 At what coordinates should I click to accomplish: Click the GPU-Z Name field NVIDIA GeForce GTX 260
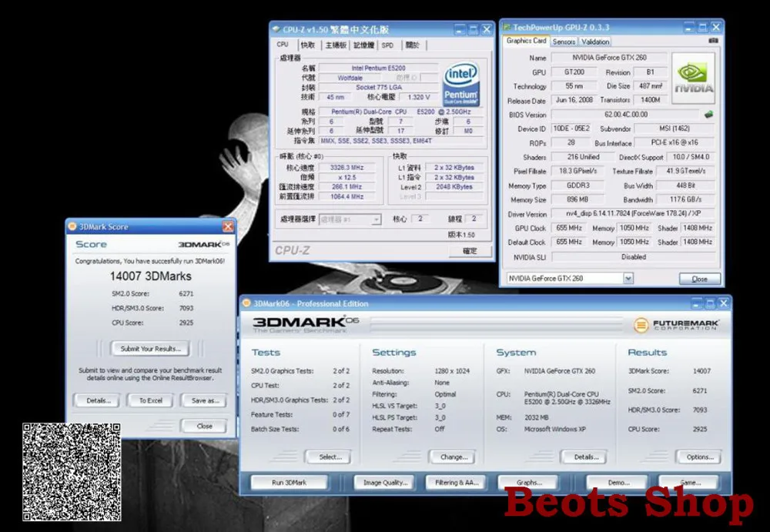[609, 58]
